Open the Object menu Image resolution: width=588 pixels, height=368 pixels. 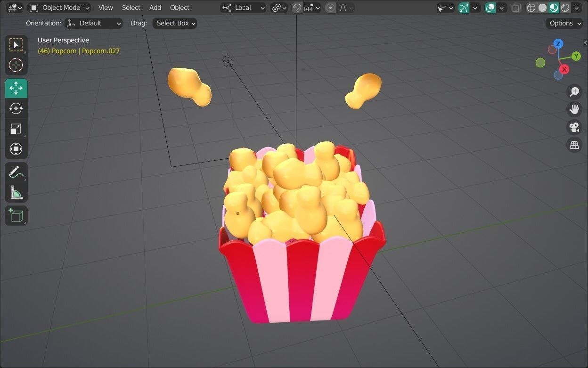point(180,8)
